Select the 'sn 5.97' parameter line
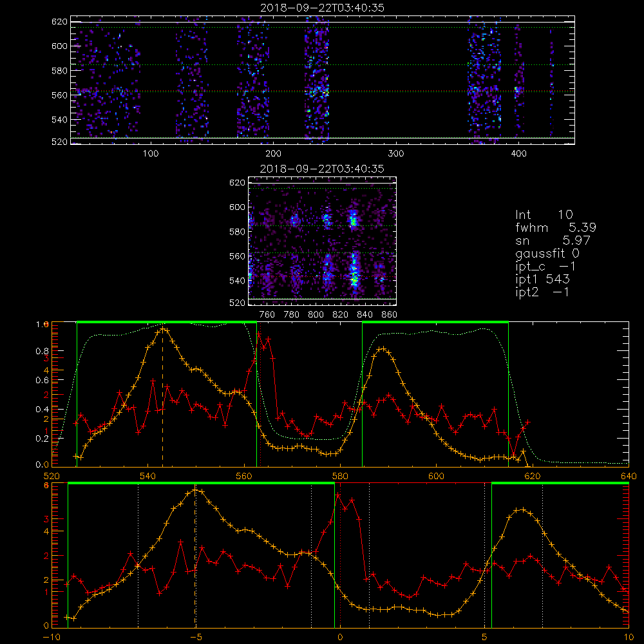The image size is (644, 644). [x=553, y=240]
